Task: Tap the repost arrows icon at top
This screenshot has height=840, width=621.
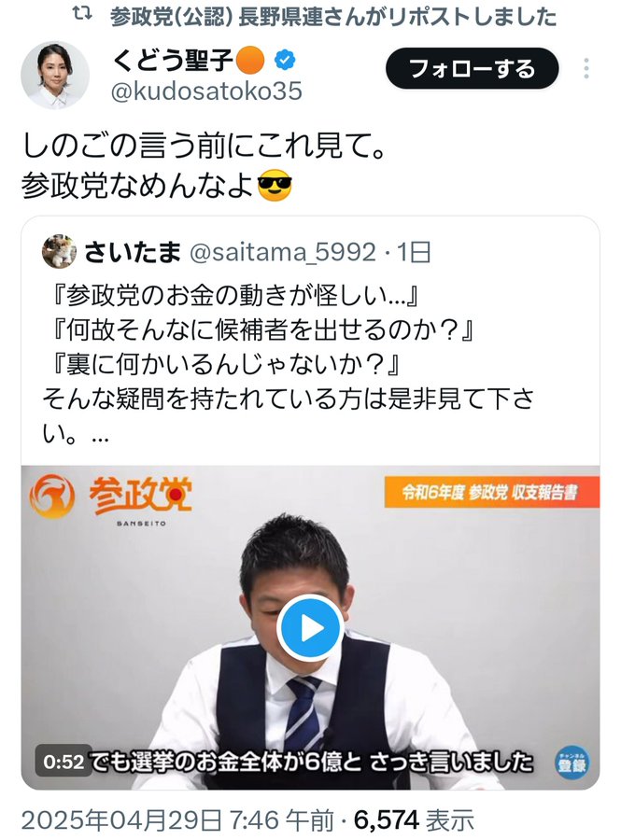Action: (x=82, y=16)
